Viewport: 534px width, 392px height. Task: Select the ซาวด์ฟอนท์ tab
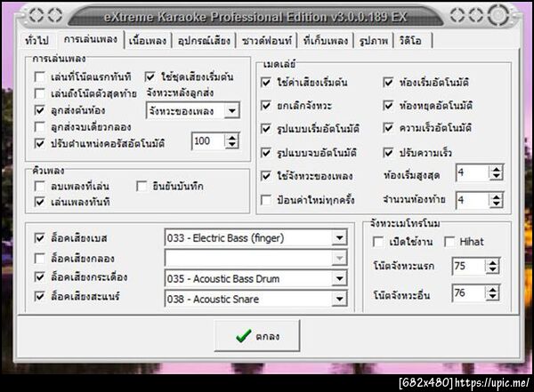coord(267,41)
